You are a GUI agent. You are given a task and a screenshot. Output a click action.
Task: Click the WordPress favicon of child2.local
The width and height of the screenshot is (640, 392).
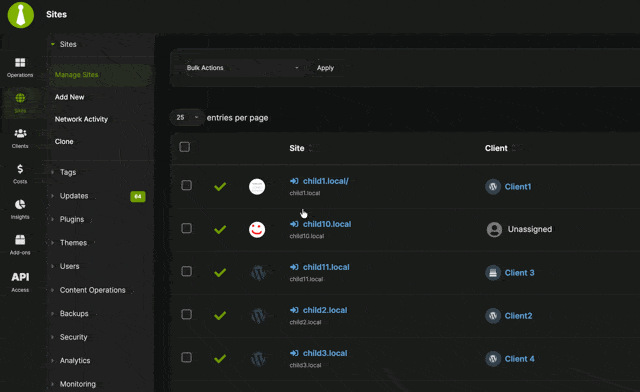point(258,315)
